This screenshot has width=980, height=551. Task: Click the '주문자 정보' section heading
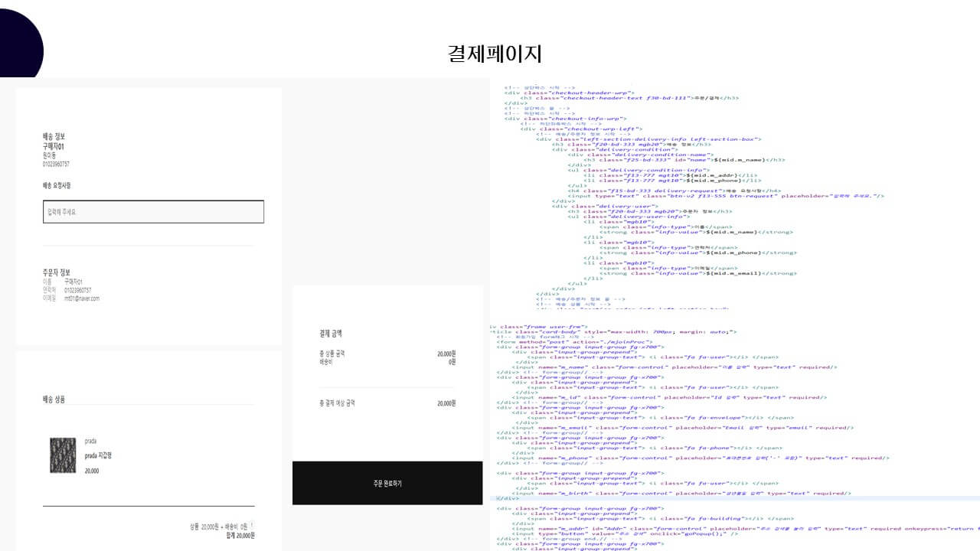pyautogui.click(x=57, y=272)
